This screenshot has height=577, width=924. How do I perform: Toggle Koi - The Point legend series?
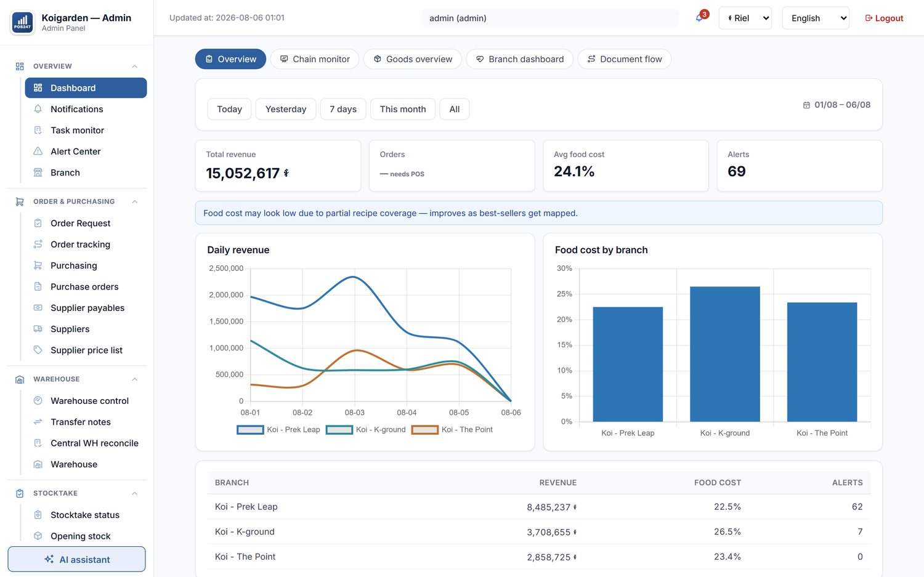tap(452, 430)
